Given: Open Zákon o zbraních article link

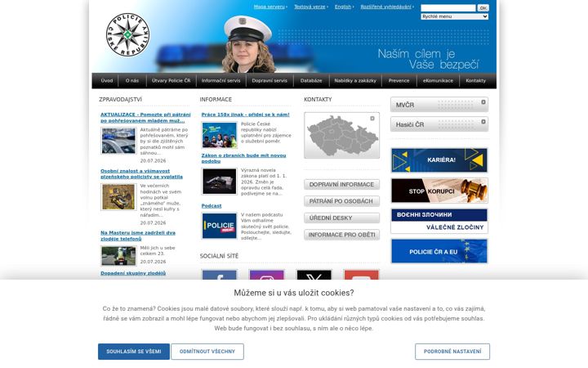Looking at the screenshot, I should point(243,158).
